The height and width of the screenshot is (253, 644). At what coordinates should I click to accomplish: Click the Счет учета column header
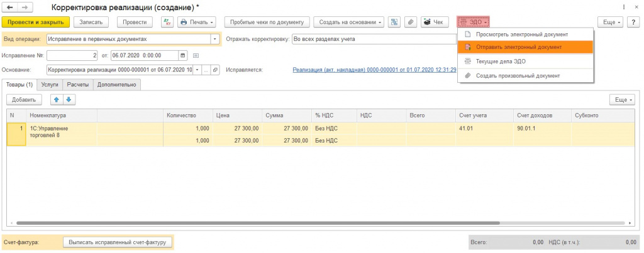tap(484, 116)
